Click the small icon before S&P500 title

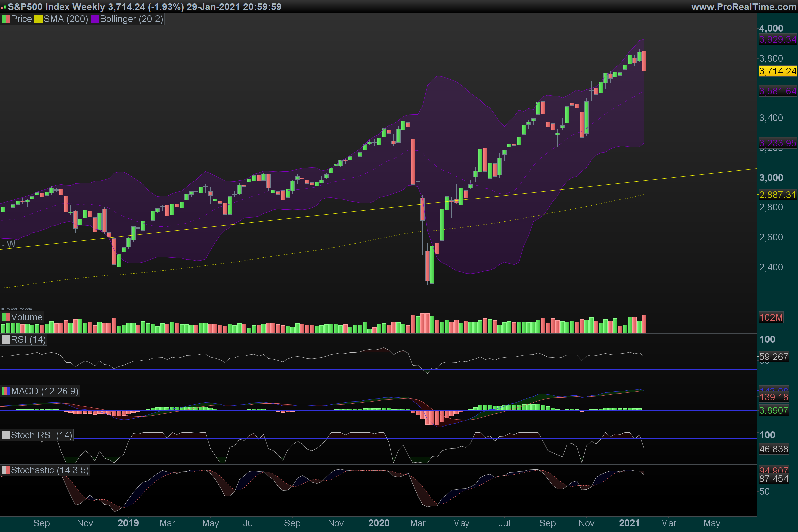pos(3,7)
